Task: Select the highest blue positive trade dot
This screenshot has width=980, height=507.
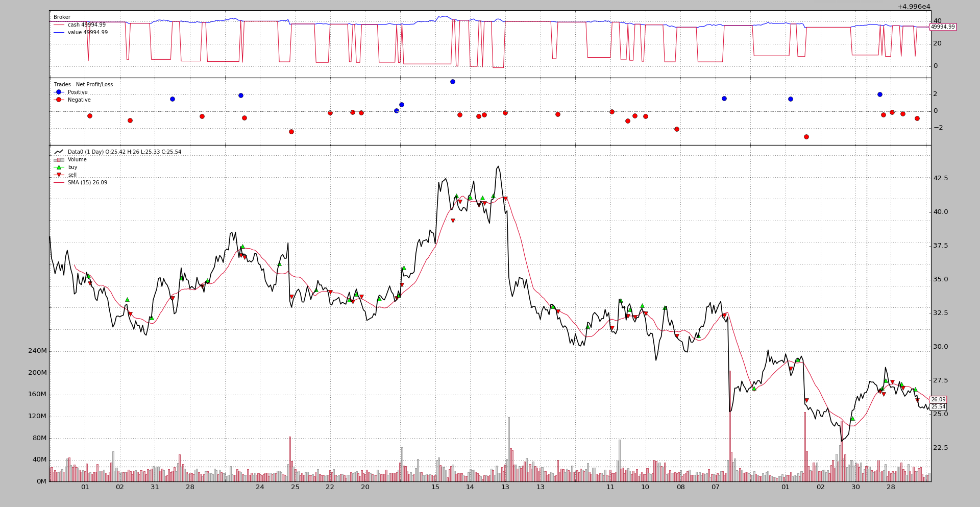Action: click(x=453, y=82)
